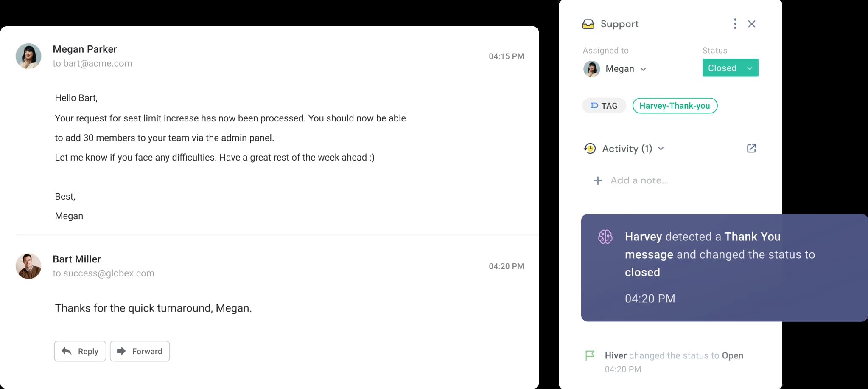Viewport: 868px width, 389px height.
Task: Click the TAG button
Action: 604,106
